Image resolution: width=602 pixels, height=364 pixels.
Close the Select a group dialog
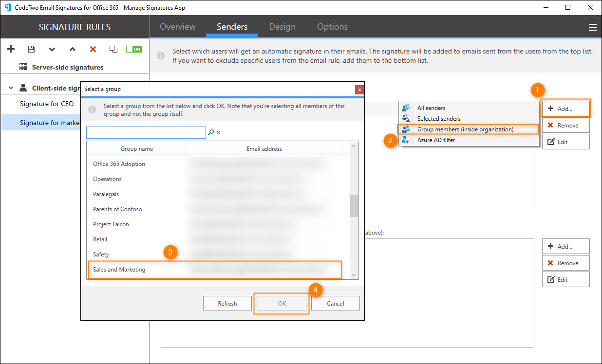pyautogui.click(x=359, y=90)
